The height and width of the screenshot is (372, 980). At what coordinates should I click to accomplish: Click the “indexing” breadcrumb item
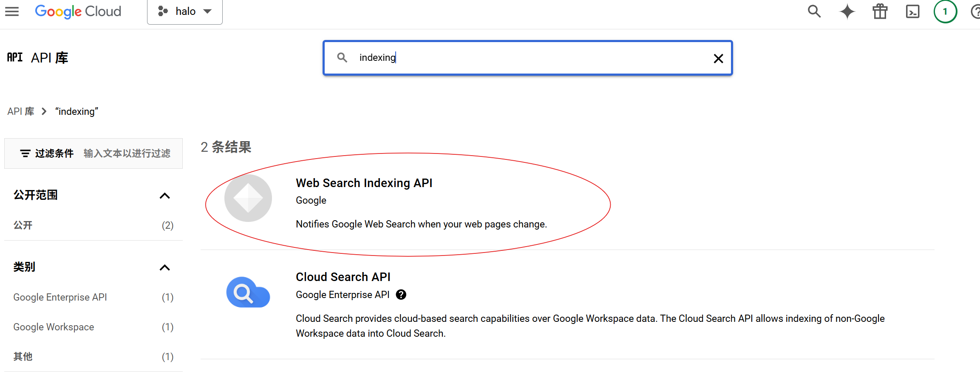(76, 111)
